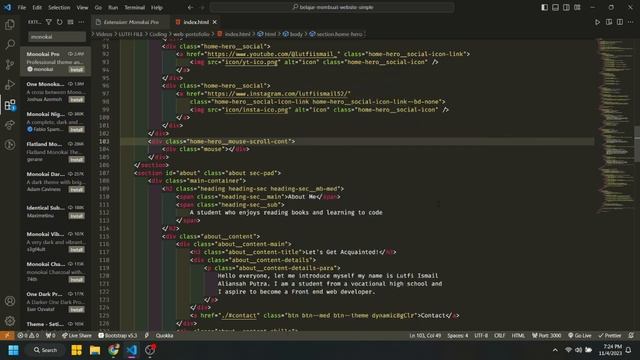Open the Edit menu

[37, 7]
